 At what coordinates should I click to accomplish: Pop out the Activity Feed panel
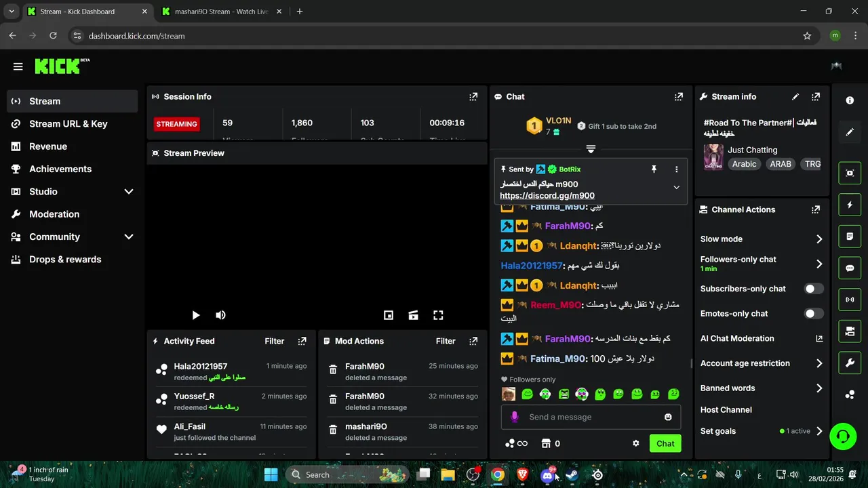pos(302,341)
